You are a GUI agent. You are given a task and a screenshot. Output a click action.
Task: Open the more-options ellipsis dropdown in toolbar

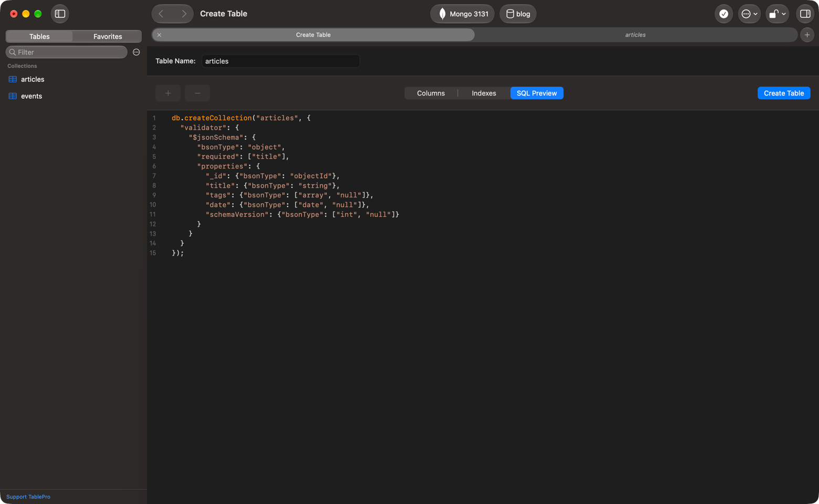coord(749,14)
